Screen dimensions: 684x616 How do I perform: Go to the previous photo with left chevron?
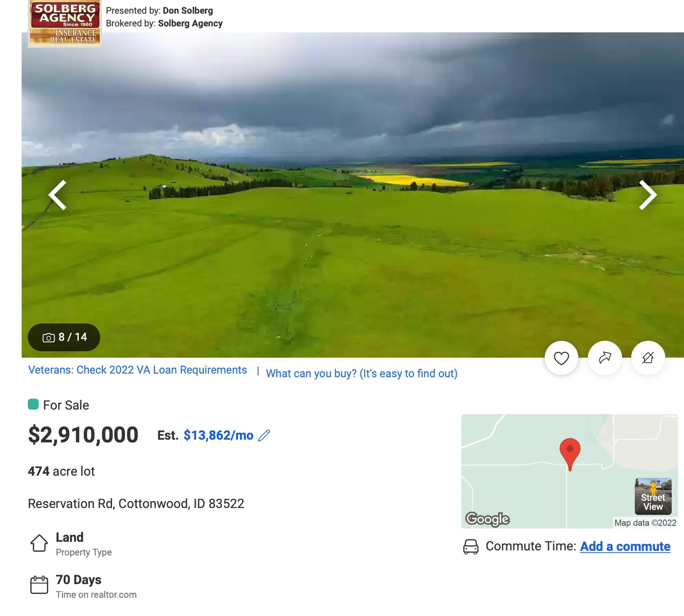[58, 195]
